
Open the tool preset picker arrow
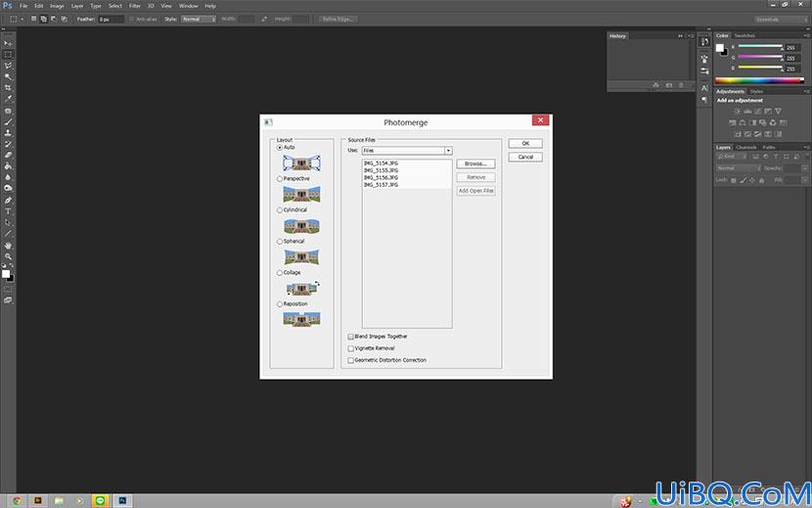23,20
